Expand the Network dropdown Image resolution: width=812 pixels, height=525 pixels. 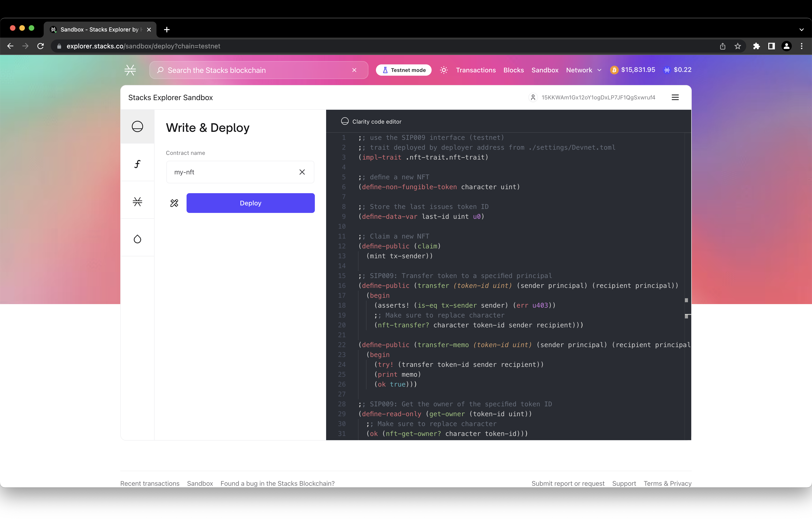coord(584,70)
